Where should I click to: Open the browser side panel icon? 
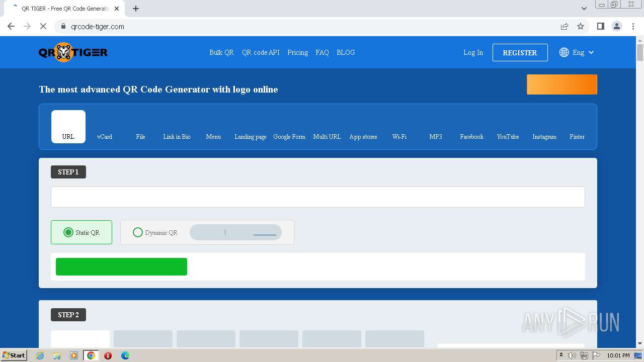coord(600,26)
